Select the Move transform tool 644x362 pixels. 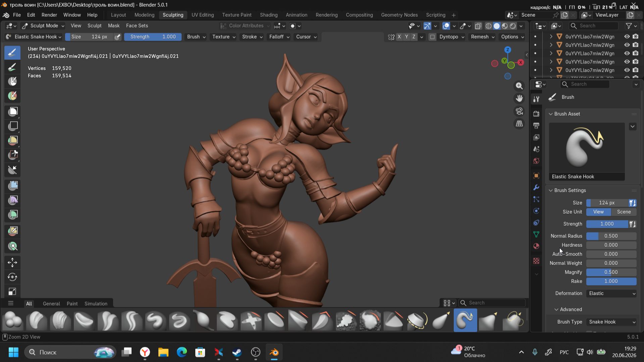[x=12, y=262]
